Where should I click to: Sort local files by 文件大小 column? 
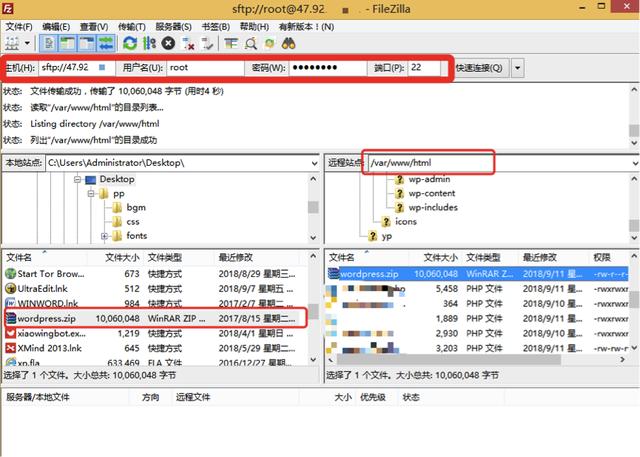(116, 257)
